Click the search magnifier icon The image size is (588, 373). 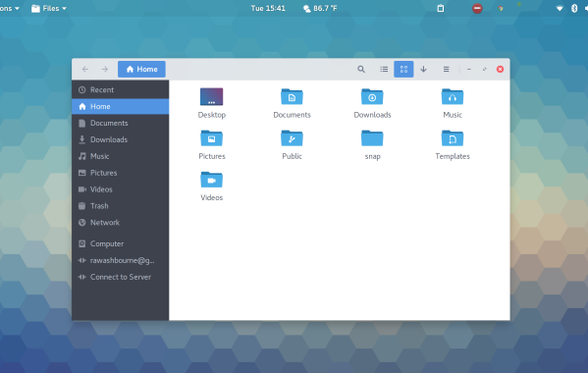coord(361,69)
